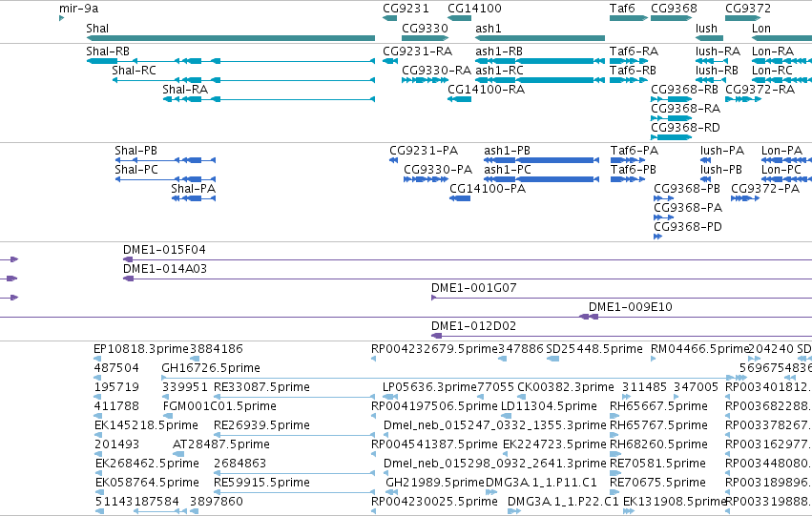Select the LD11304.5prime EST label
The image size is (812, 516).
549,407
